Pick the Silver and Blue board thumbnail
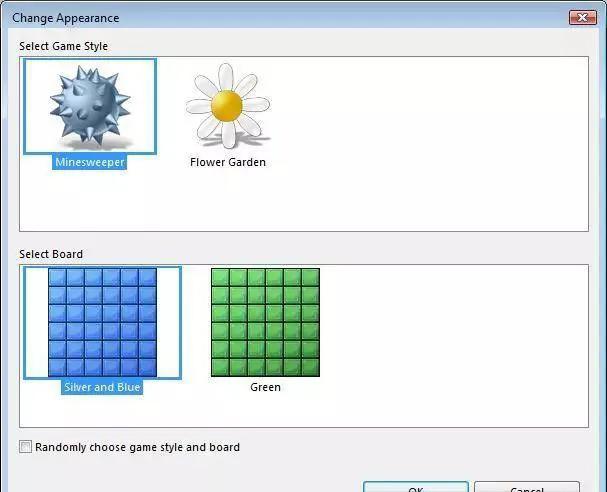607x492 pixels. click(103, 322)
